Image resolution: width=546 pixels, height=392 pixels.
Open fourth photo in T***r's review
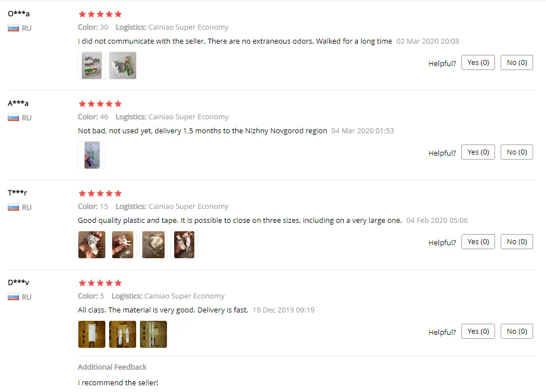pos(184,245)
